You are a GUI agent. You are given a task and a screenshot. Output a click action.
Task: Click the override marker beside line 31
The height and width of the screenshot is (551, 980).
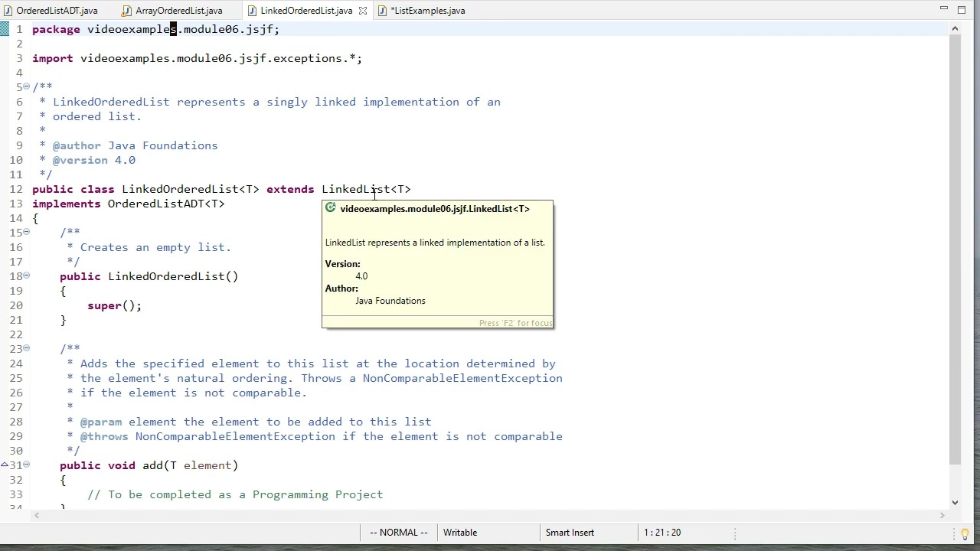(5, 465)
